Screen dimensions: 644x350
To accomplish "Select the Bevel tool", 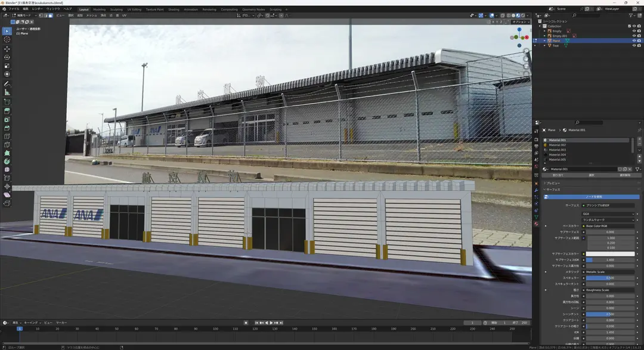I will coord(7,128).
